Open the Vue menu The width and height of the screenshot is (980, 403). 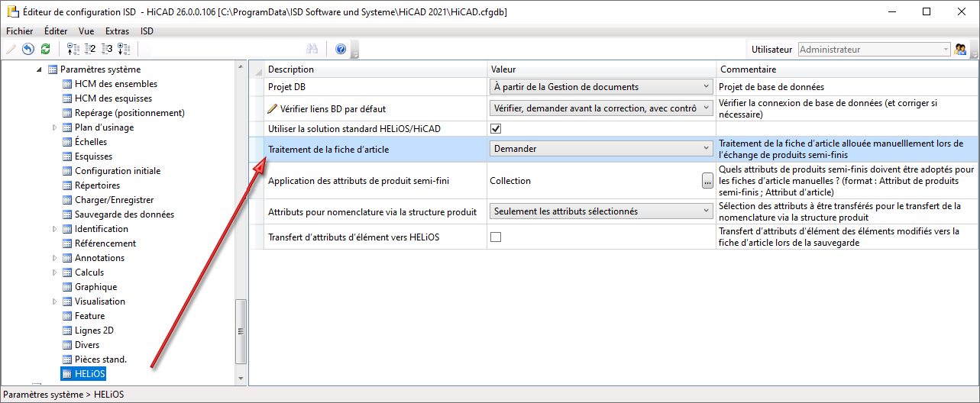(86, 31)
